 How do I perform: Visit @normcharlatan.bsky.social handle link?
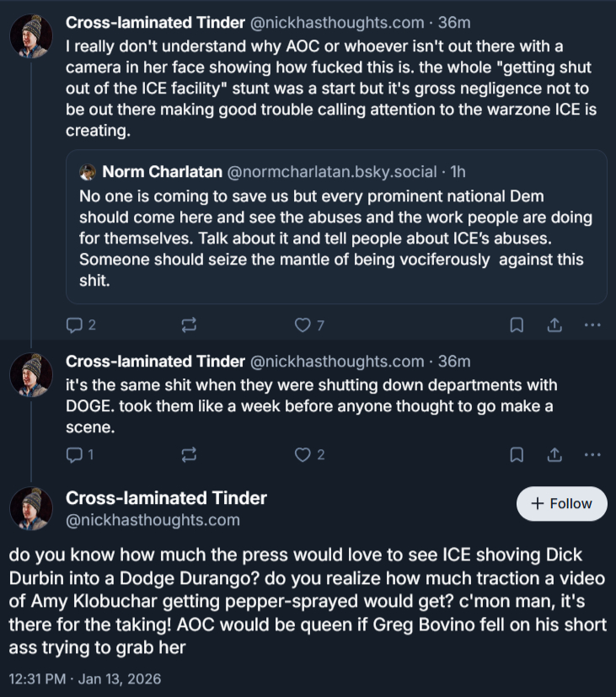click(335, 172)
